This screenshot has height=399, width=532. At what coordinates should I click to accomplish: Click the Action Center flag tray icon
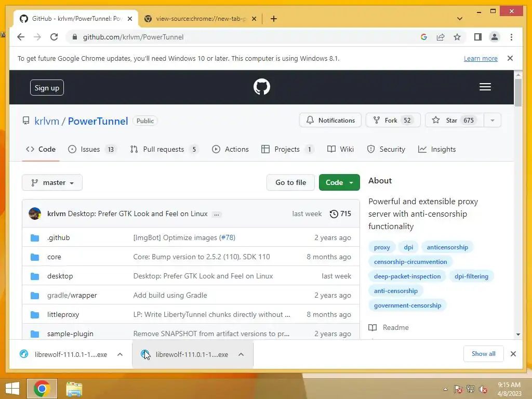pyautogui.click(x=458, y=389)
